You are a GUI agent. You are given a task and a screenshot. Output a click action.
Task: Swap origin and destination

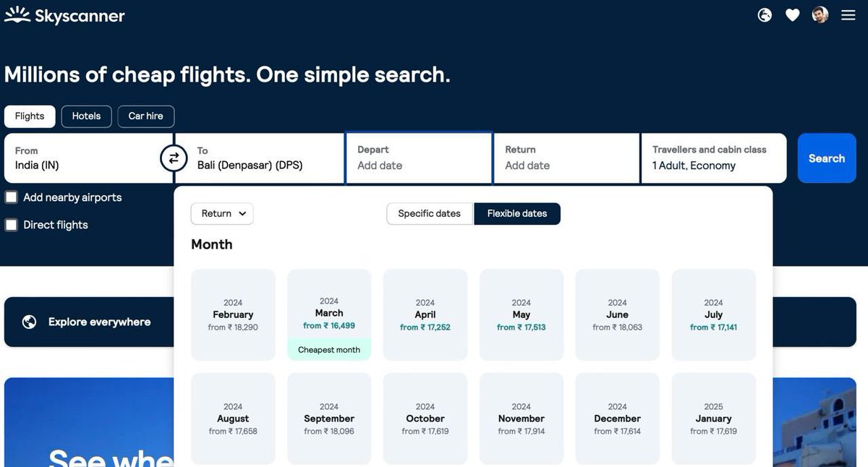(x=174, y=158)
